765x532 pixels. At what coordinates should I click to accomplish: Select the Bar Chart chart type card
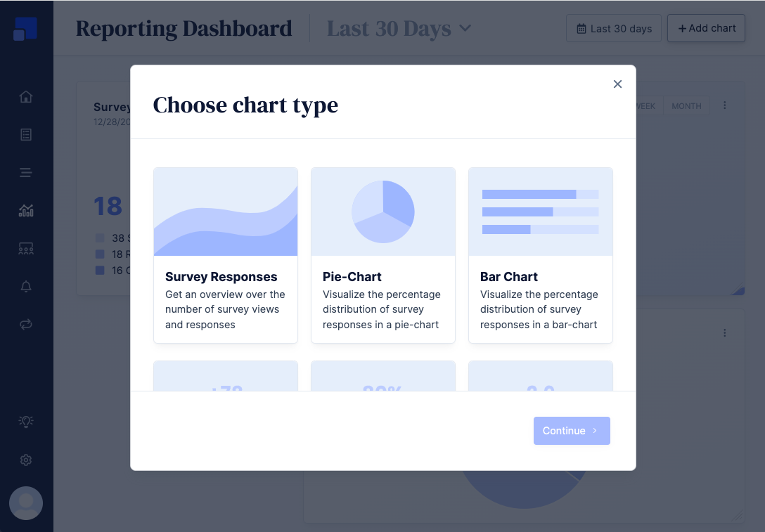pyautogui.click(x=540, y=254)
